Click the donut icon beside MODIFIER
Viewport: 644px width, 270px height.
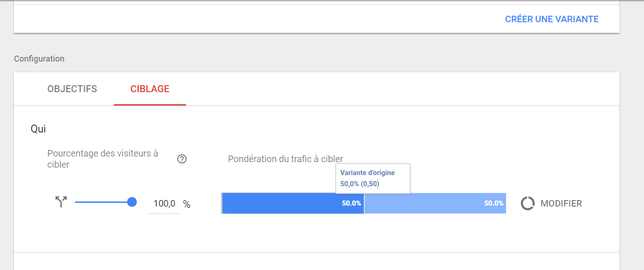point(527,203)
